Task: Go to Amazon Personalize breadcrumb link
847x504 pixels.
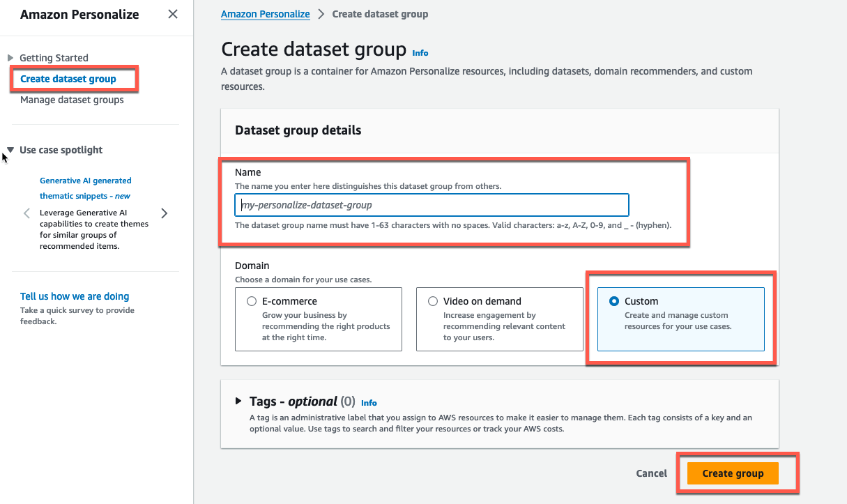Action: 266,14
